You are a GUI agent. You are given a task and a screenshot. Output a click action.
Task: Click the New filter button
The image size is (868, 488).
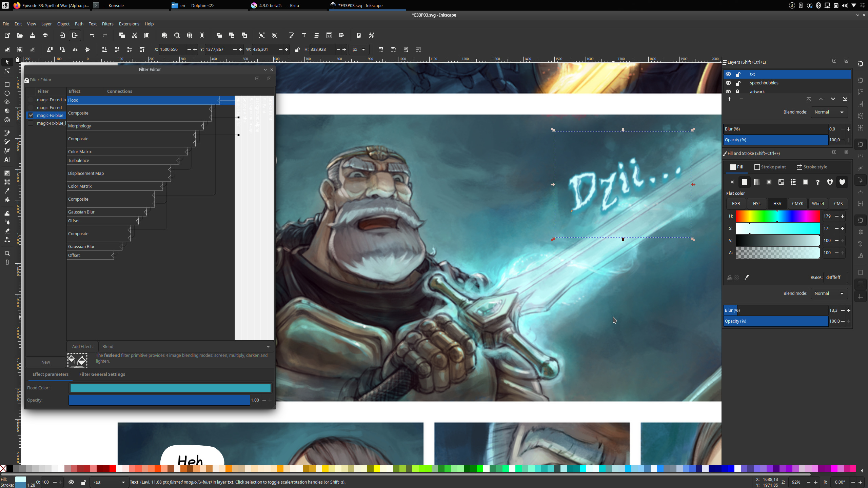tap(45, 362)
